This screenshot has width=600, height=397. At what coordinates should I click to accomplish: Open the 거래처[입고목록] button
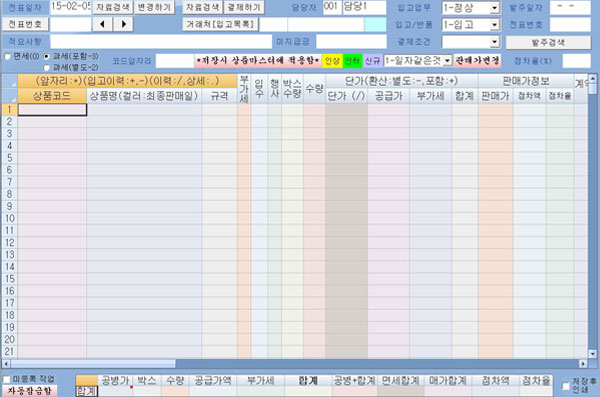(x=220, y=24)
